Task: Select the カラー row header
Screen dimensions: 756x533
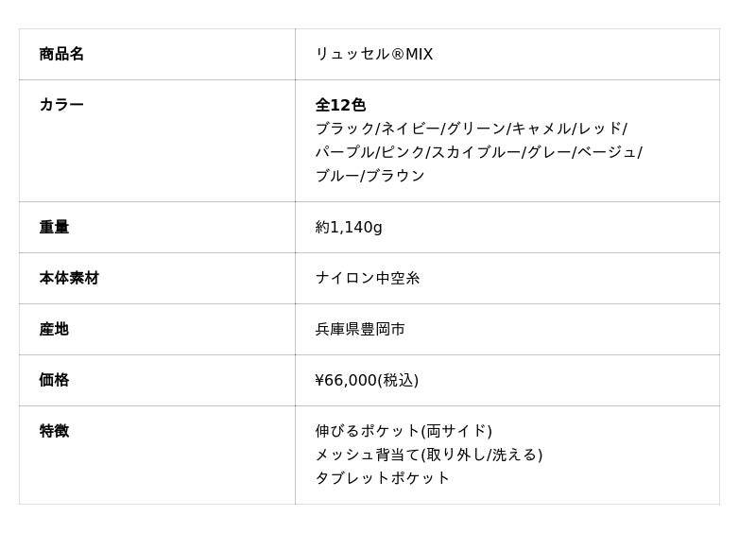Action: tap(61, 105)
